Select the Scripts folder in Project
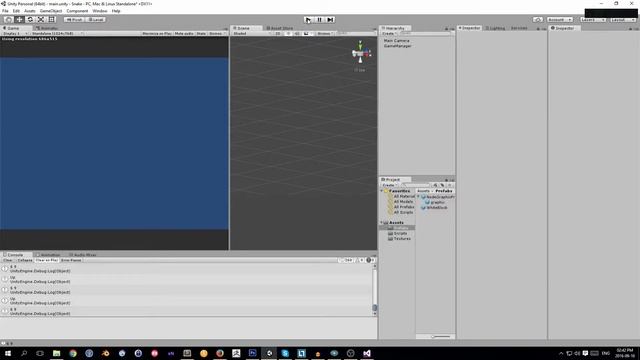Viewport: 640px width, 360px height. [x=398, y=233]
